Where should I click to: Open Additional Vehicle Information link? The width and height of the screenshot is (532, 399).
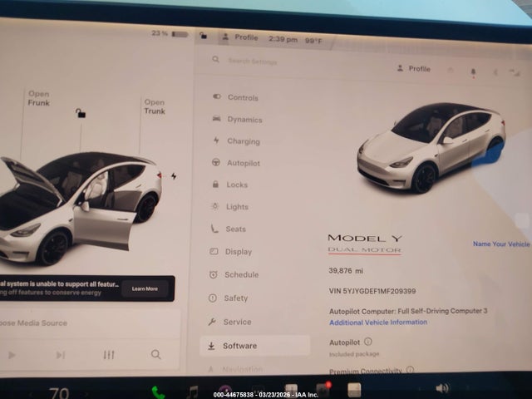(378, 323)
